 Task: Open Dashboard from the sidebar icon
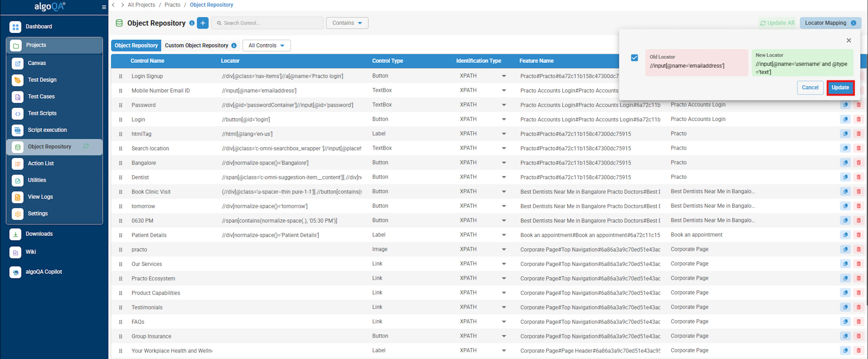tap(16, 27)
